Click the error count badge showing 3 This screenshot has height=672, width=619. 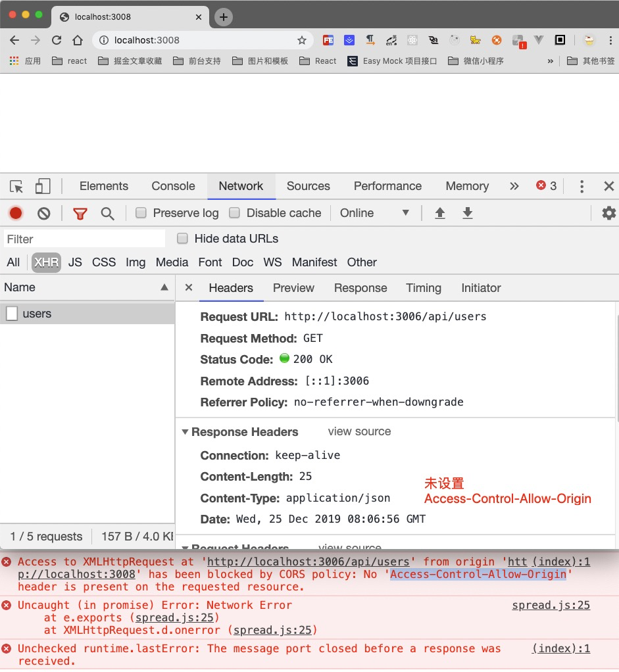[x=547, y=185]
